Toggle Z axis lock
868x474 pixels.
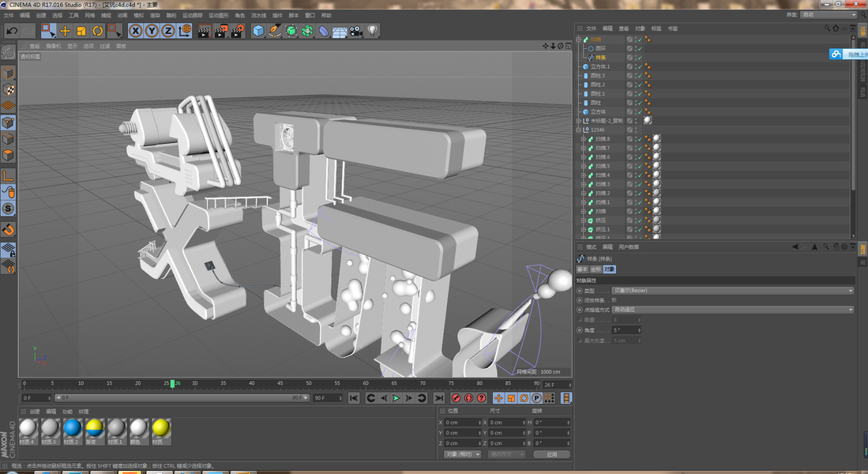pyautogui.click(x=167, y=31)
